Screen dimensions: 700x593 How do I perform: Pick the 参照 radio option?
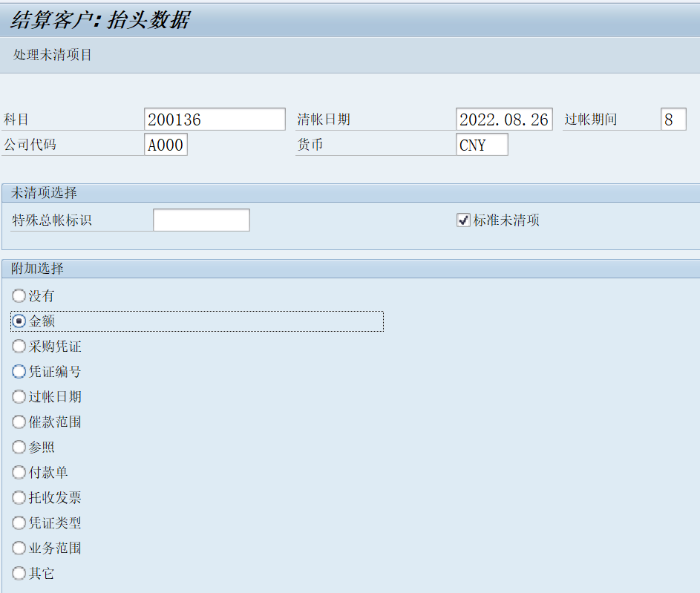coord(19,447)
